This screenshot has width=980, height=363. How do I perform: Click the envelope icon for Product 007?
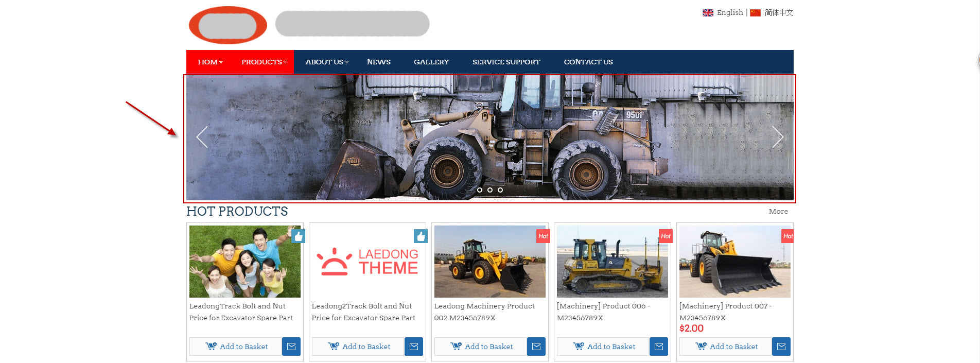point(781,347)
